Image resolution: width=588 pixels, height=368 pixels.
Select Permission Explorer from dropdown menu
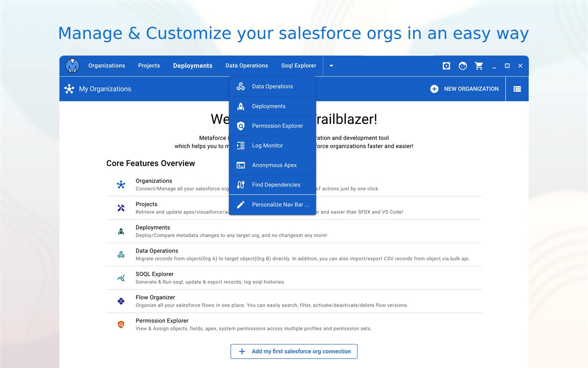pos(277,126)
